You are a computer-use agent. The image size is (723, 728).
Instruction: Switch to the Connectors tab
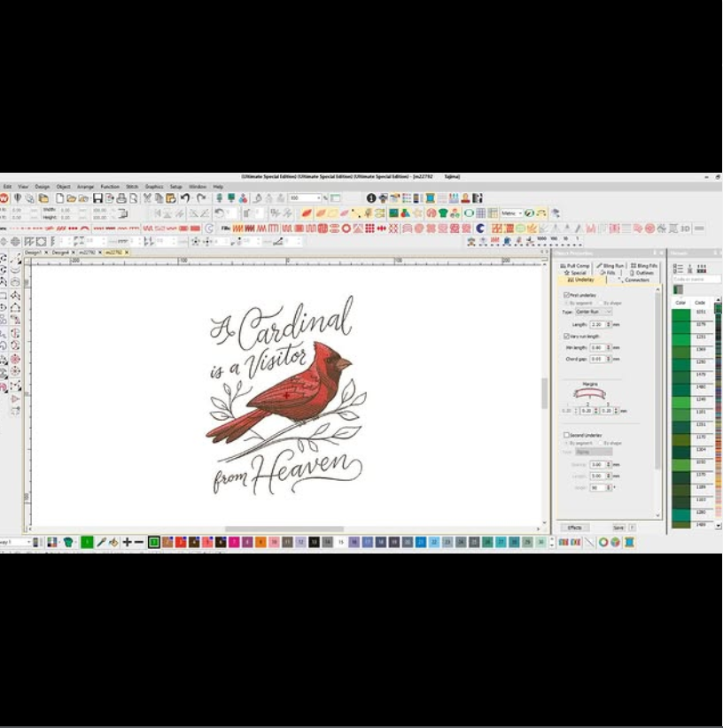[634, 280]
